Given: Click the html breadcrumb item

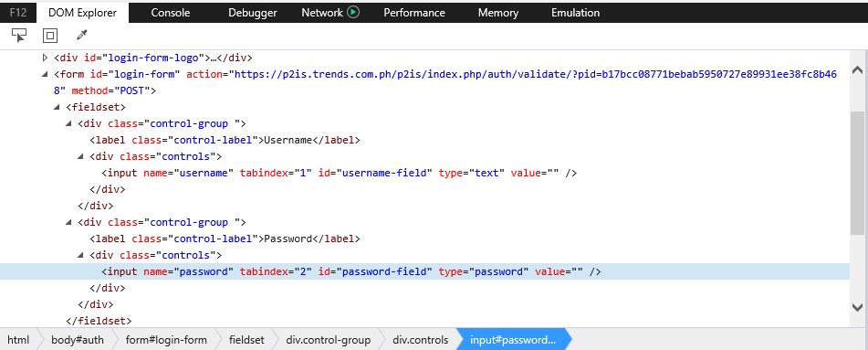Looking at the screenshot, I should 18,339.
